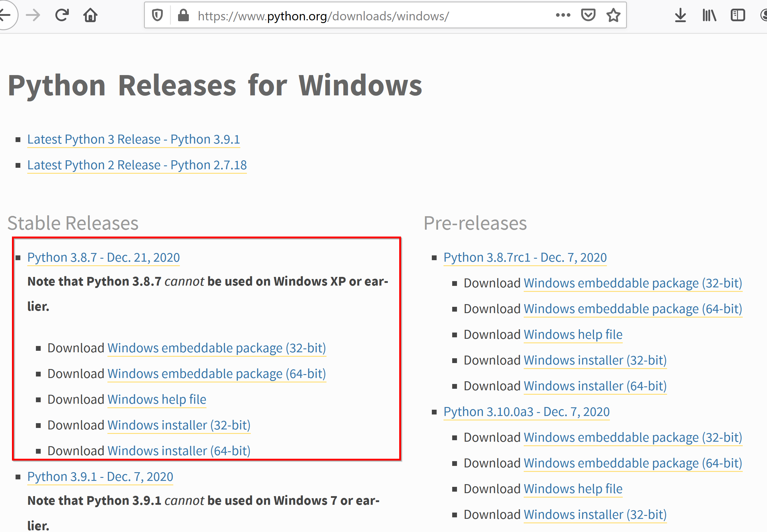Open the tracking protection shield icon
Image resolution: width=767 pixels, height=532 pixels.
[x=157, y=15]
